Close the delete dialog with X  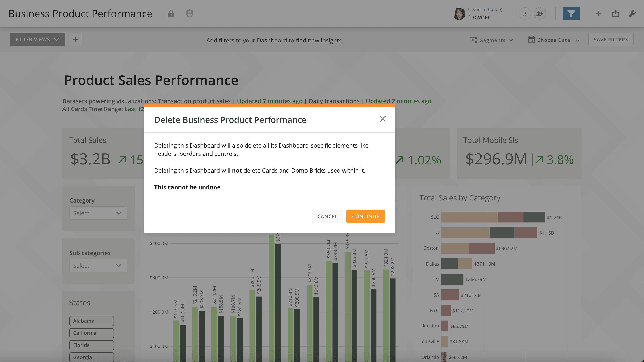pyautogui.click(x=383, y=119)
